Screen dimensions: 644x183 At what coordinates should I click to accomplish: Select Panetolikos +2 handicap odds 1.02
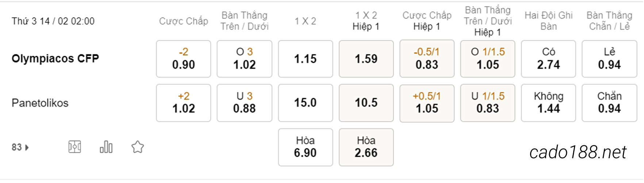click(x=184, y=103)
